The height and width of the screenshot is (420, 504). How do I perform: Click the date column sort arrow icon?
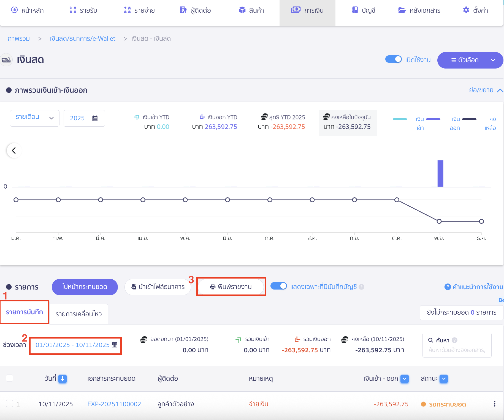(63, 379)
